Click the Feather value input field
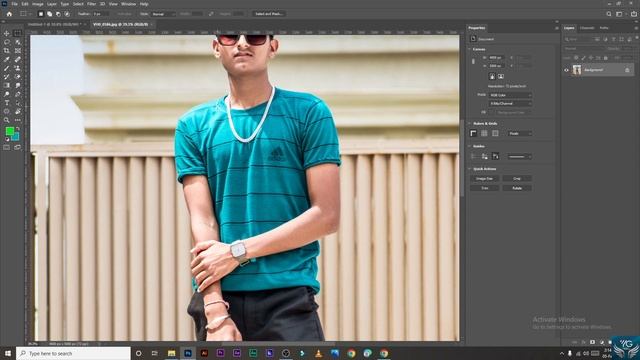This screenshot has width=640, height=360. click(100, 14)
